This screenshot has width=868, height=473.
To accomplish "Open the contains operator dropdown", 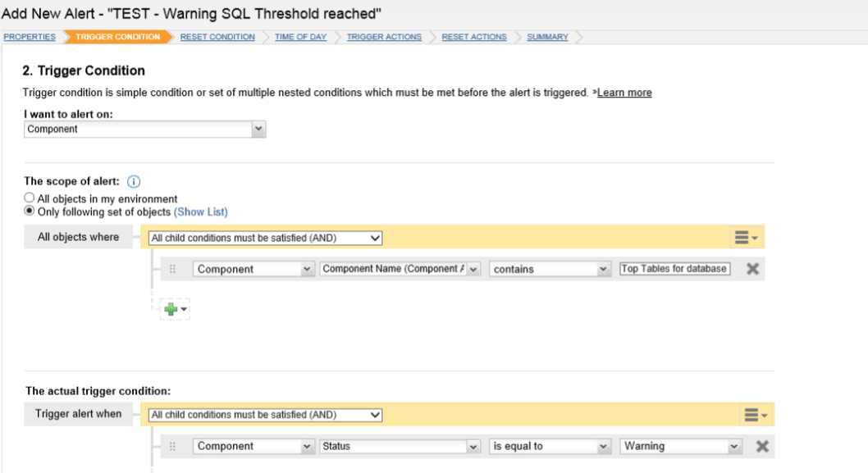I will 550,269.
